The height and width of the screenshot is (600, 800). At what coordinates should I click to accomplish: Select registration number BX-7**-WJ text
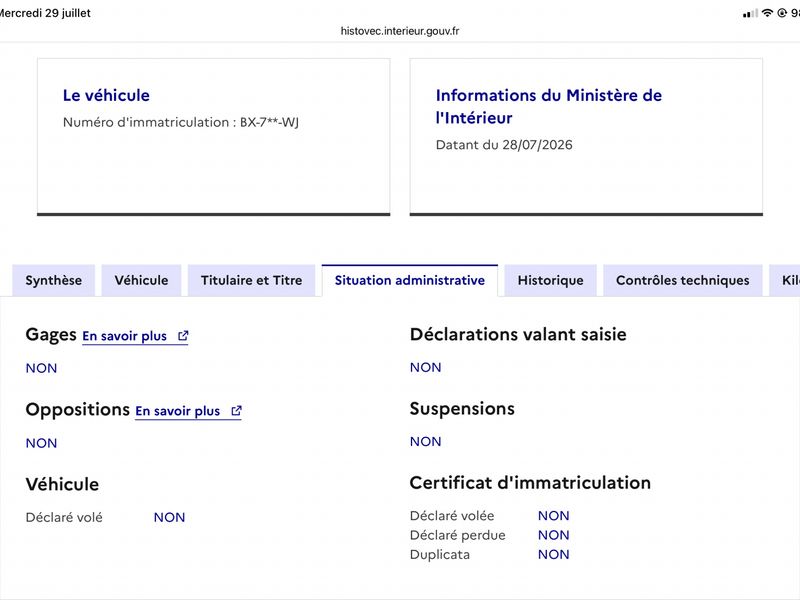[269, 122]
